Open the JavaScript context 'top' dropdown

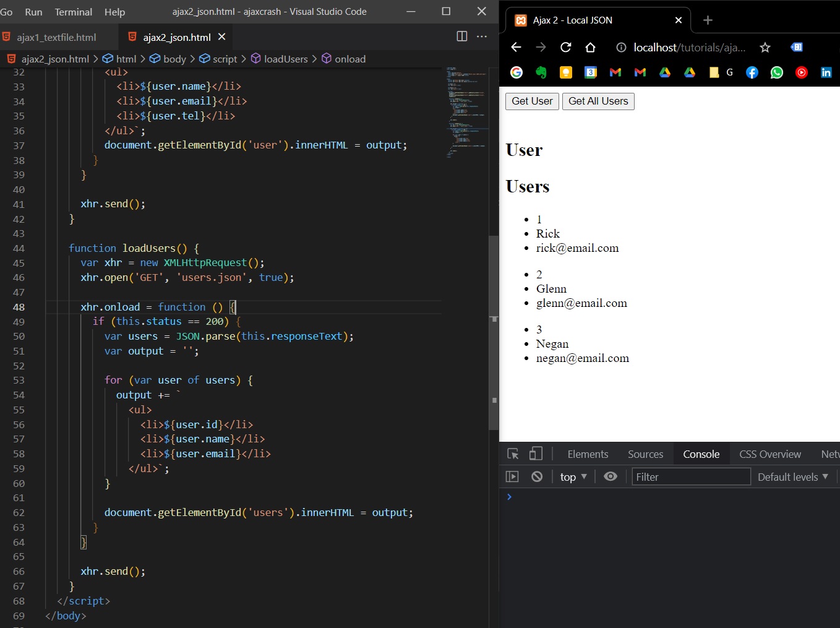[x=573, y=477]
